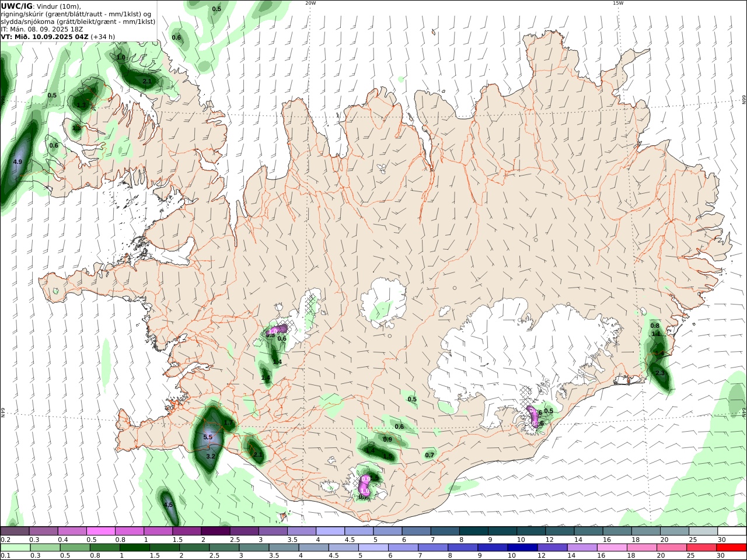This screenshot has height=560, width=747.
Task: Click the description line 'rigning/skúrir (grænt/blátt/rautt - mm/1klst) og'
Action: (76, 14)
